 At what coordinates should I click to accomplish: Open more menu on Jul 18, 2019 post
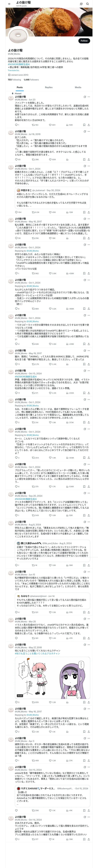(x=89, y=131)
